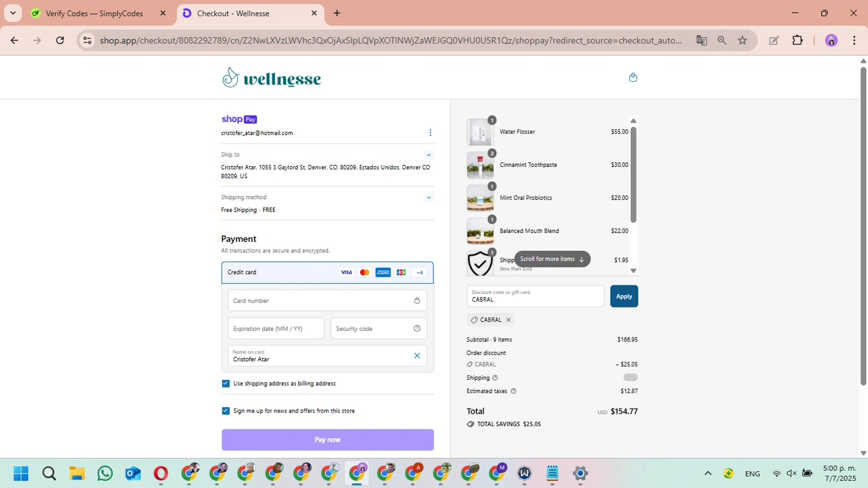Show hidden system tray icons

tap(708, 474)
